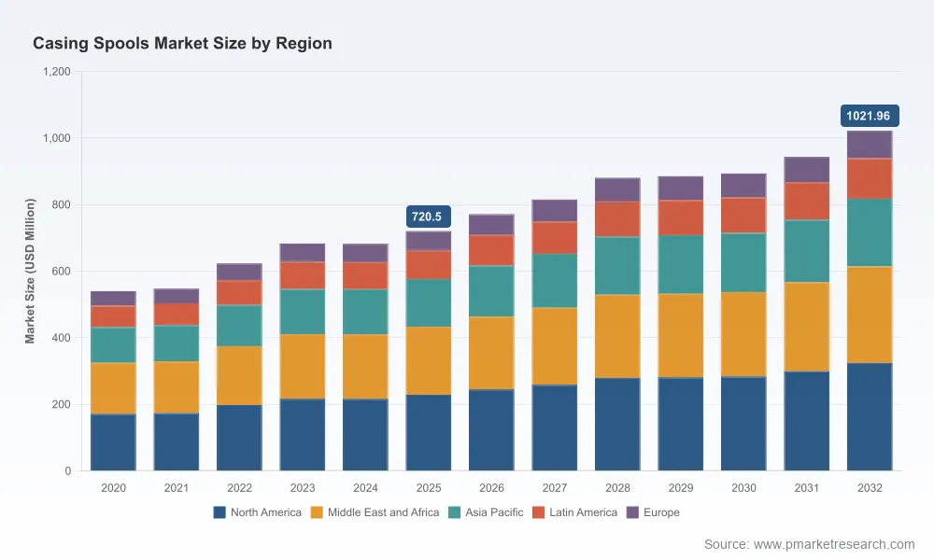The image size is (934, 560).
Task: Select the 2030 Latin America bar segment
Action: click(x=743, y=216)
